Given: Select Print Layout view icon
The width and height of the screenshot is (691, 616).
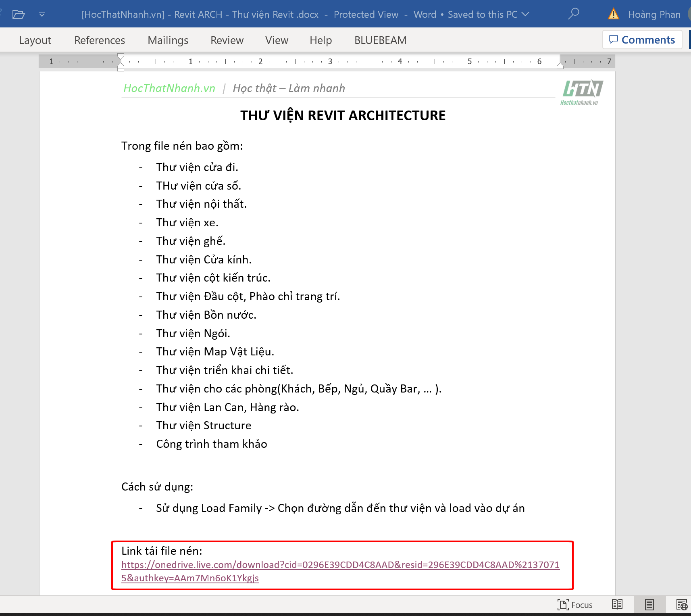Looking at the screenshot, I should [649, 604].
